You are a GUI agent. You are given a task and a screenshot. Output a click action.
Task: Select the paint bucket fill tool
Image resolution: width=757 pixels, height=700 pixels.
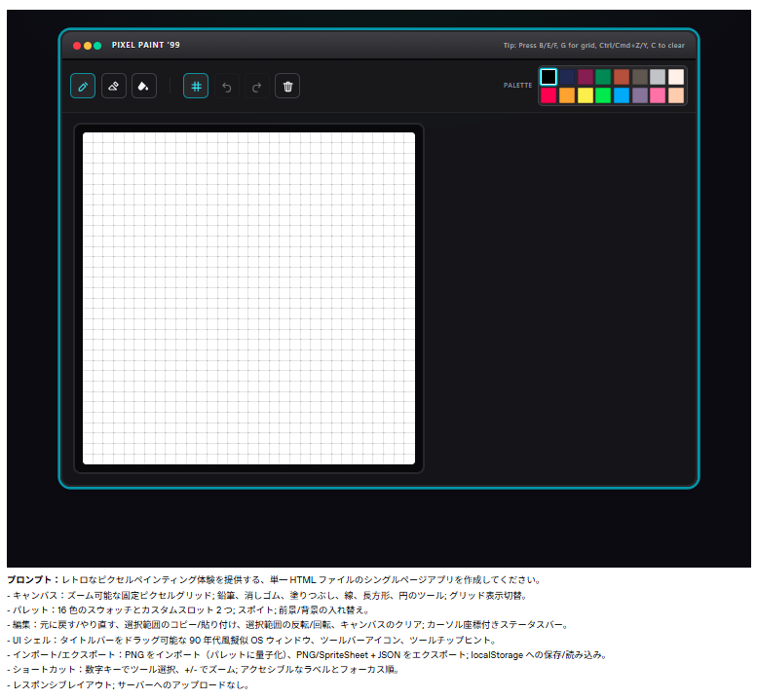144,86
